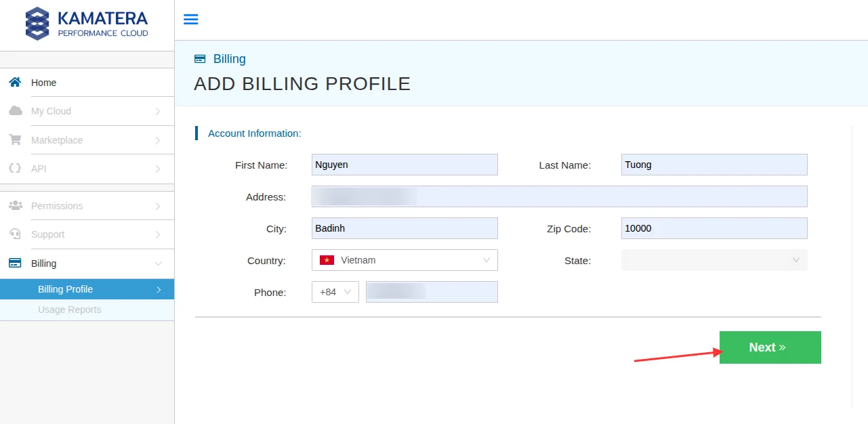Click the Home house icon

tap(15, 82)
